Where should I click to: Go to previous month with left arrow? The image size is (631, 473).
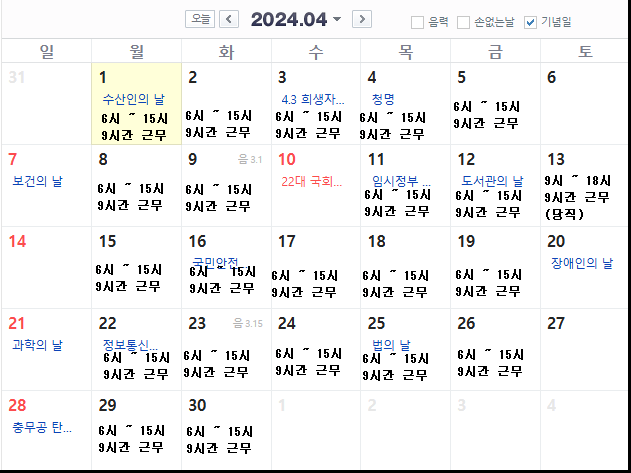[x=229, y=19]
